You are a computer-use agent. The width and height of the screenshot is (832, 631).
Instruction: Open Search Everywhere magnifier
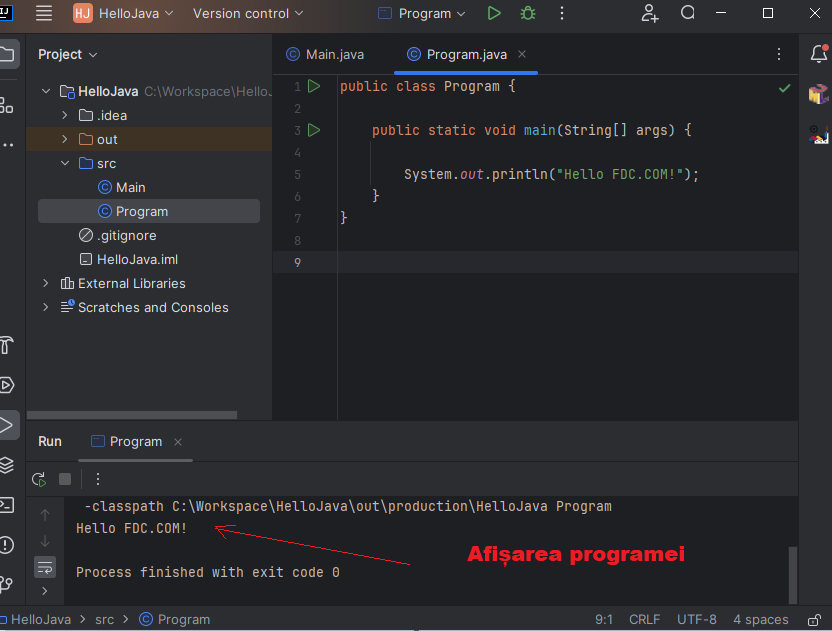coord(687,13)
